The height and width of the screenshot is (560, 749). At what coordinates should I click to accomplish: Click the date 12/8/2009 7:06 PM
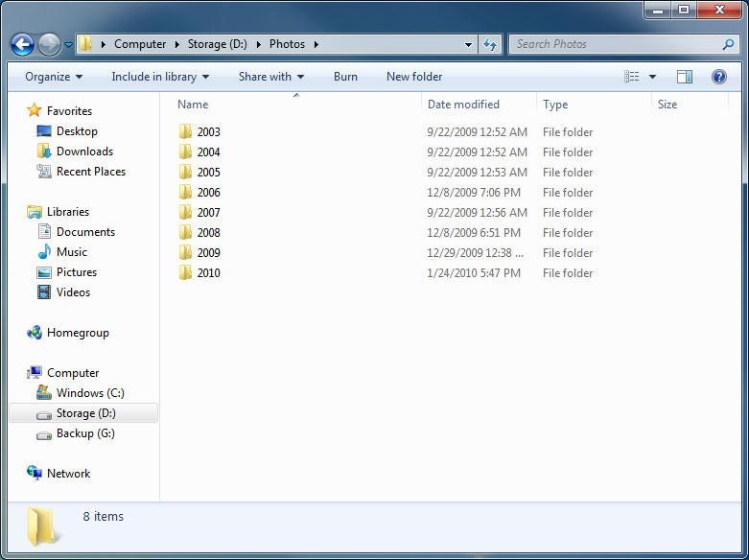(x=474, y=192)
